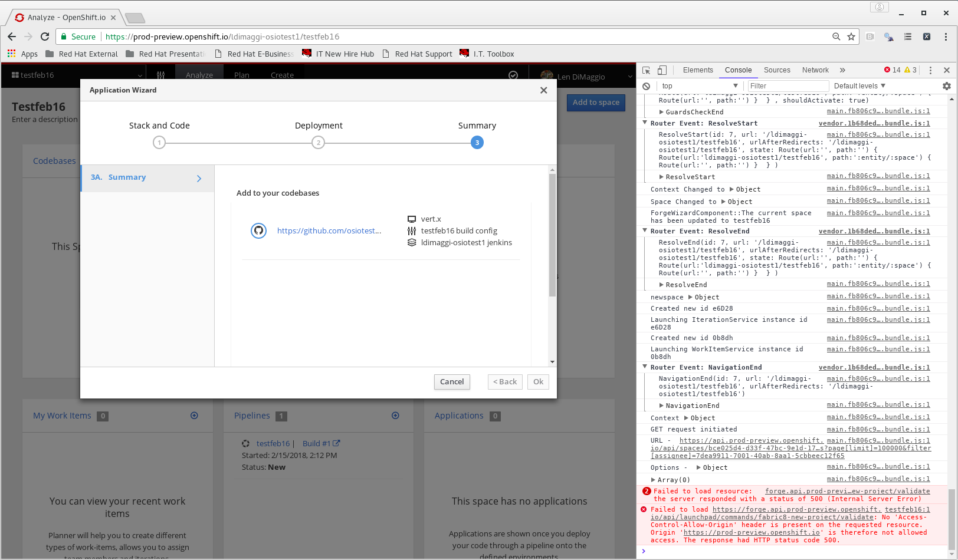This screenshot has height=560, width=958.
Task: Switch to the Network tab in DevTools
Action: click(815, 70)
